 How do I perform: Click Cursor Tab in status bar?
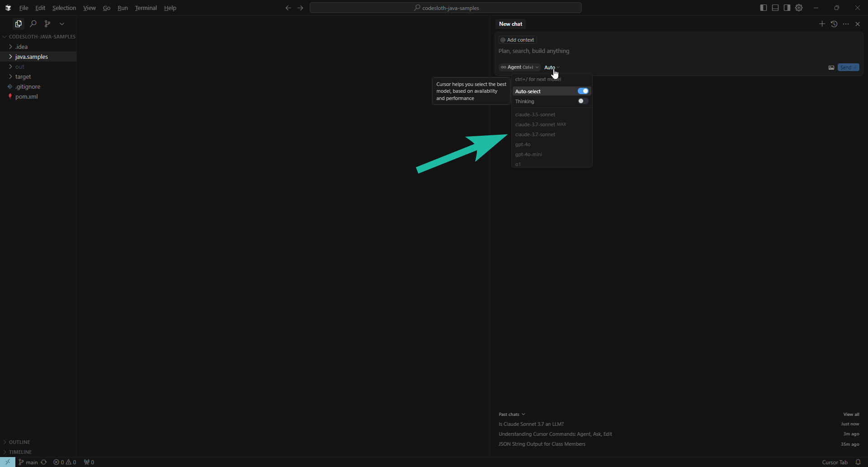coord(835,462)
